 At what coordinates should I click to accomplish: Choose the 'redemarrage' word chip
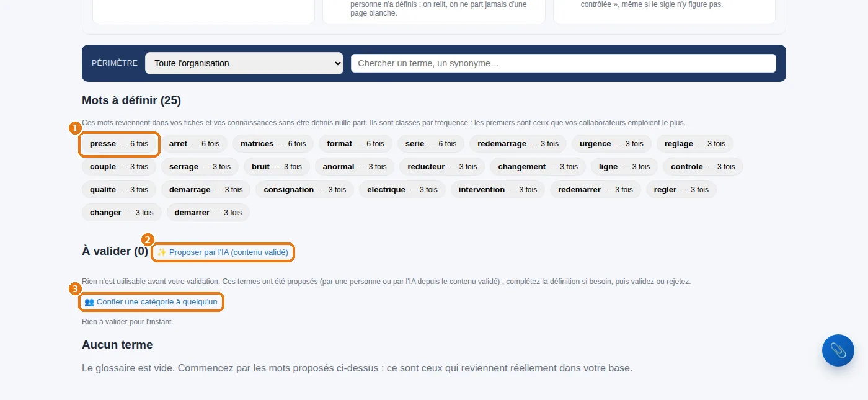[x=518, y=144]
